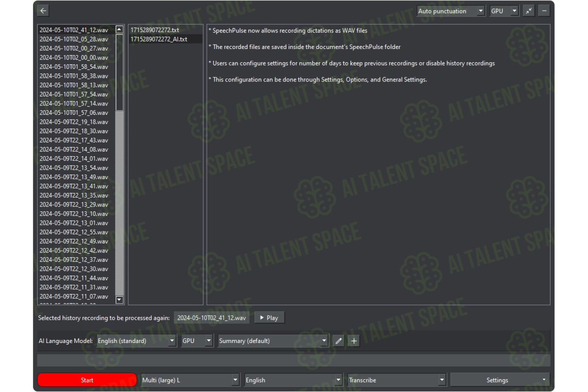Select recording 2024-05-09T22_12_37.wav
Screen dimensions: 588x392
[x=76, y=260]
